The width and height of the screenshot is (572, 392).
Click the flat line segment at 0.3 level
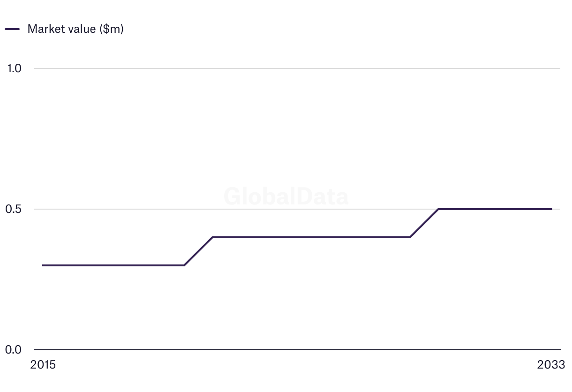pyautogui.click(x=113, y=265)
